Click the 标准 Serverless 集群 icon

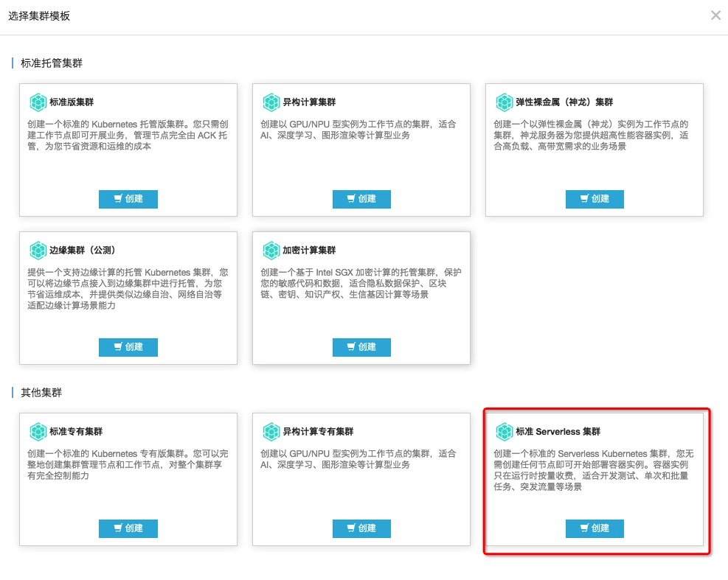(504, 431)
